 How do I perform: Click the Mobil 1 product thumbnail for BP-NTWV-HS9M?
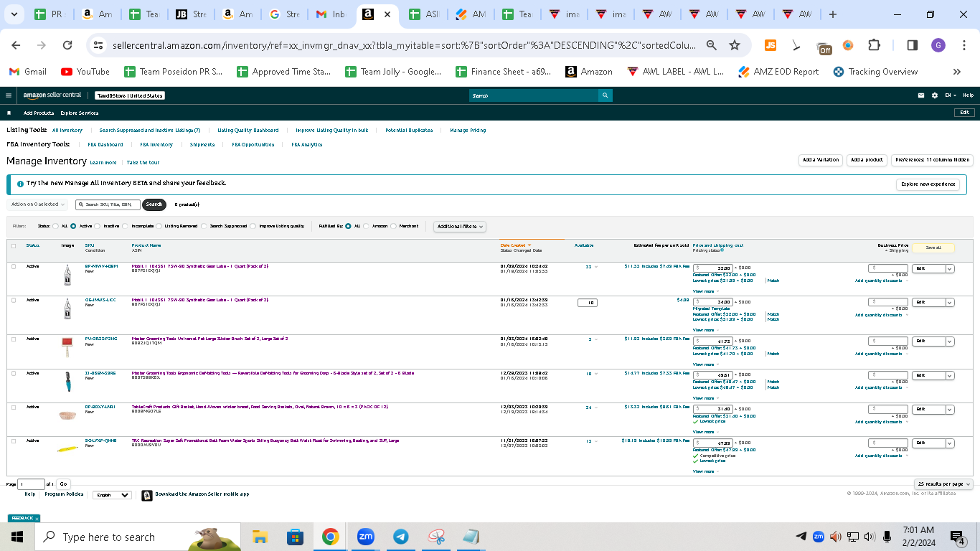click(x=67, y=276)
